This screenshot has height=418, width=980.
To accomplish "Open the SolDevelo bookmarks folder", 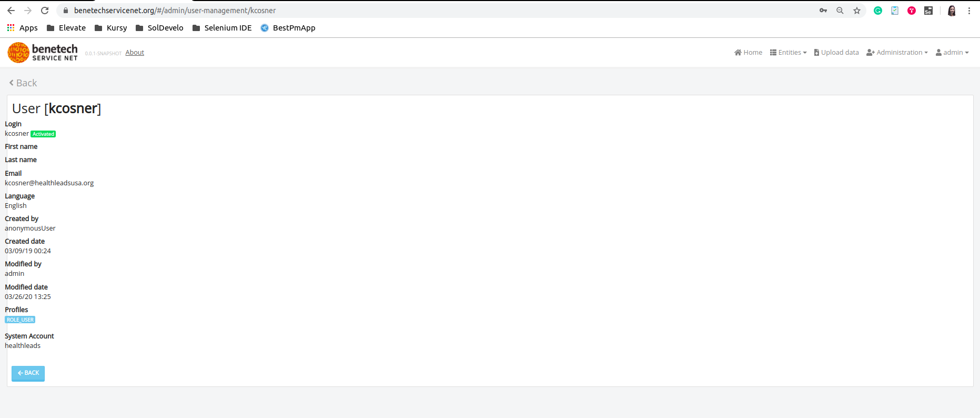I will point(159,28).
